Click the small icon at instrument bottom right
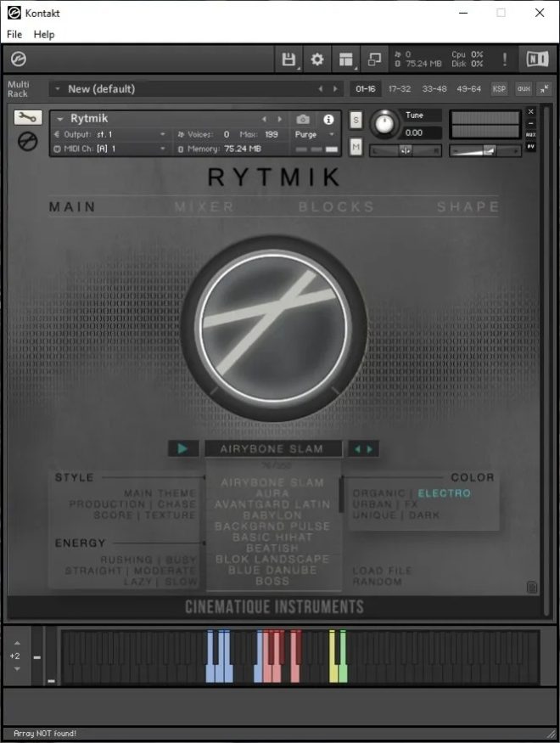This screenshot has height=743, width=560. point(532,588)
